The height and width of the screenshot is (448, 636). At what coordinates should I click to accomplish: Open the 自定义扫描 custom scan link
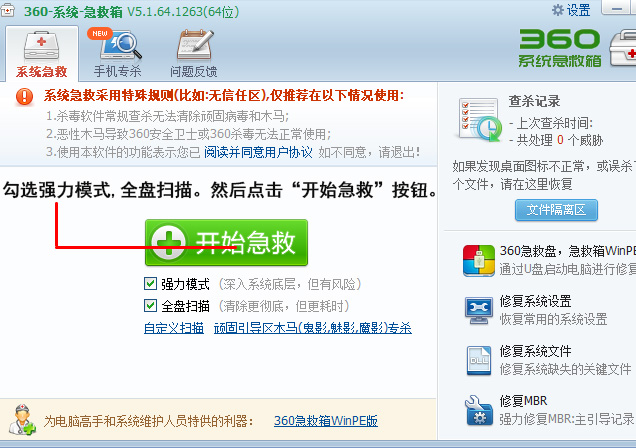173,328
